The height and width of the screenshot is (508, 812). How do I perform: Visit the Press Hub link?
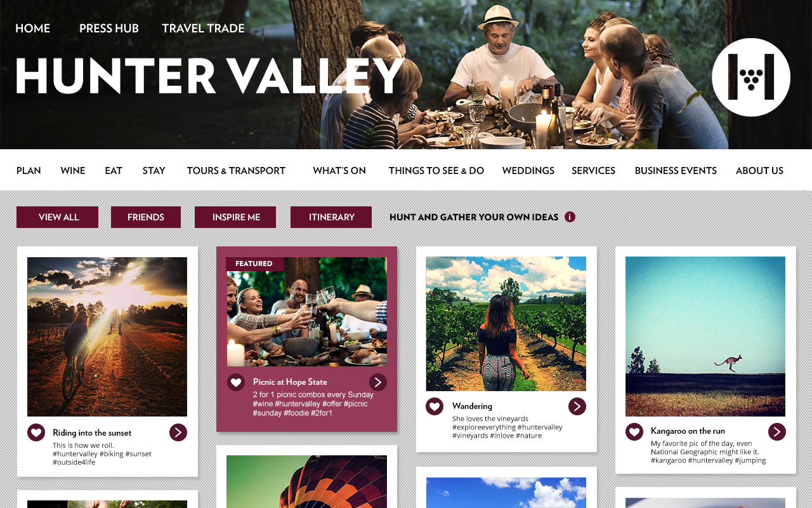pyautogui.click(x=109, y=29)
